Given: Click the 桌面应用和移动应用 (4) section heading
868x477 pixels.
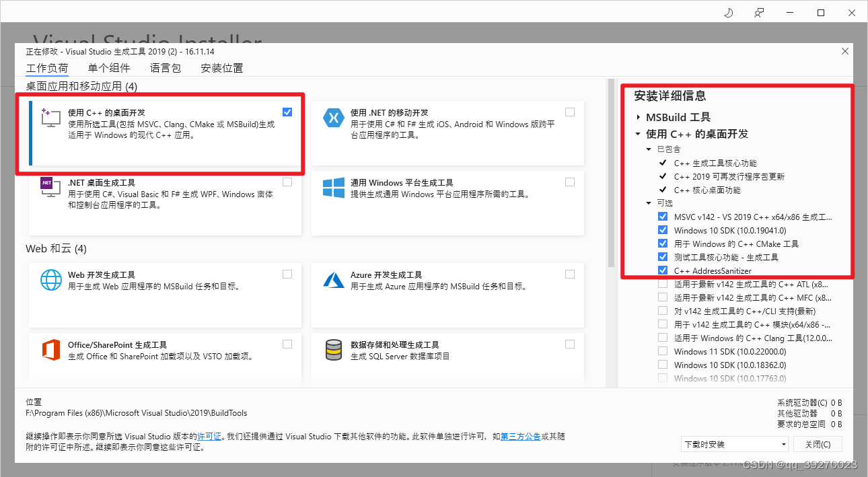Looking at the screenshot, I should pos(81,86).
